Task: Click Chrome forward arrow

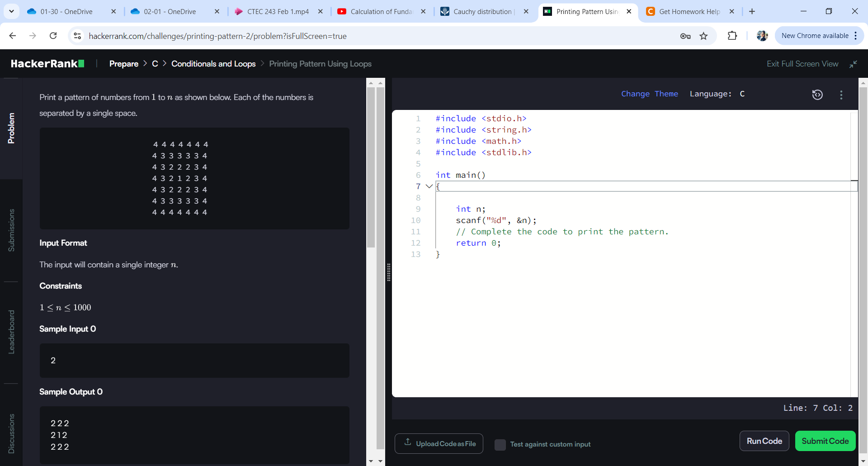Action: click(x=33, y=36)
